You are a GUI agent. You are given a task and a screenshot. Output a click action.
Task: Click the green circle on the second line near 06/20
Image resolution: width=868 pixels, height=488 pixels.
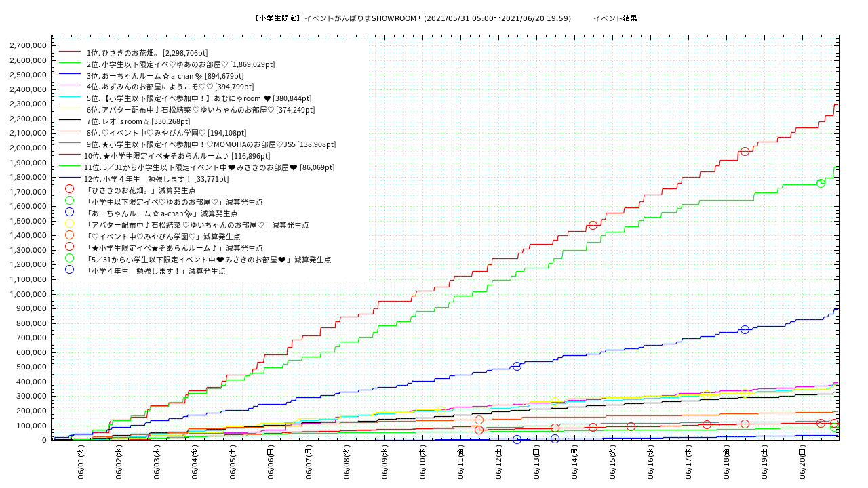coord(821,183)
